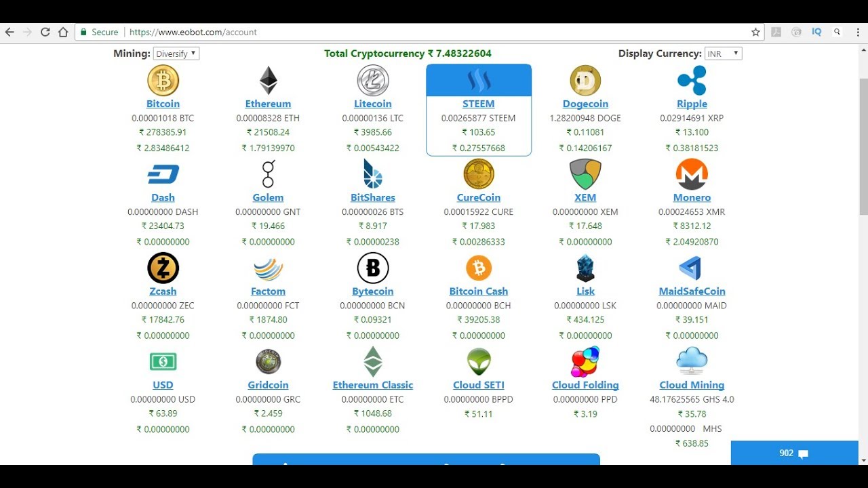
Task: Click the USD dollar bill icon
Action: click(163, 361)
